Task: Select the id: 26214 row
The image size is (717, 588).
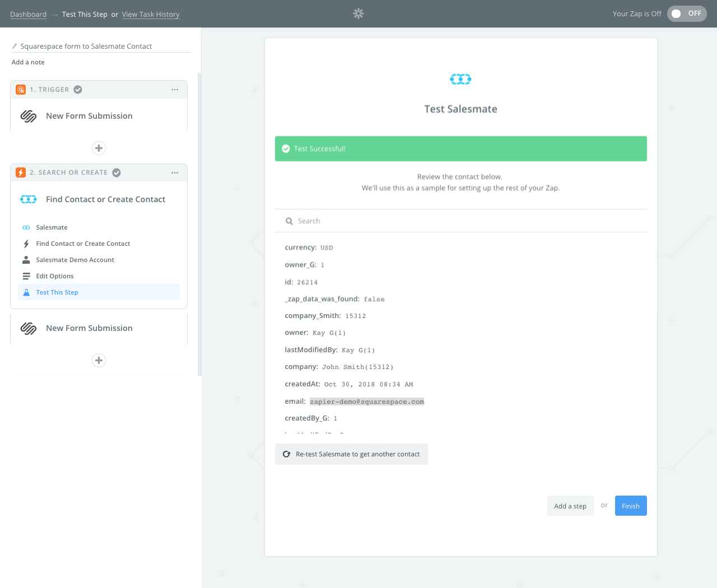Action: coord(301,282)
